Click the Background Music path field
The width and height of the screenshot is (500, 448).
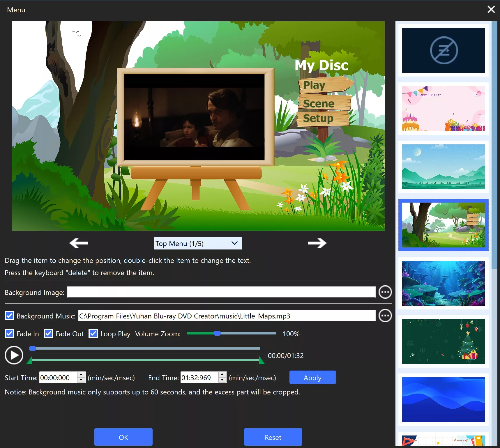coord(227,316)
